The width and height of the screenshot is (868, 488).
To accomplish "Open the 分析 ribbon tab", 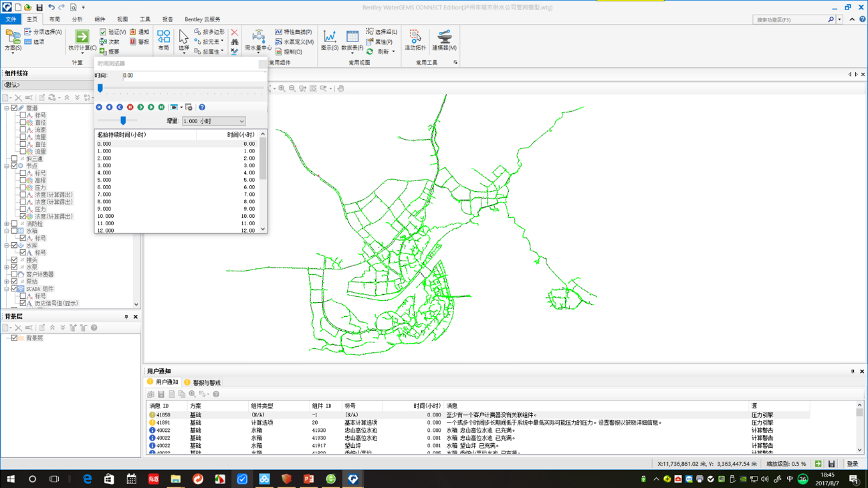I will point(77,19).
